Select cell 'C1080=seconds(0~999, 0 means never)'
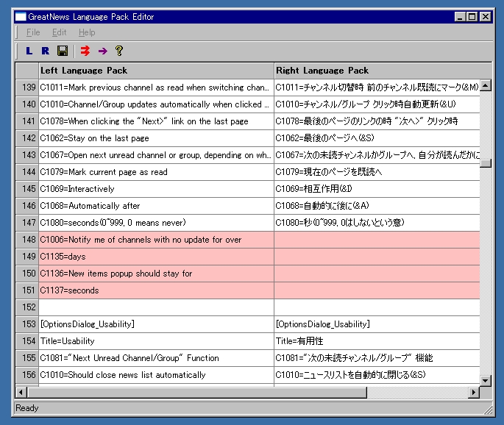504x425 pixels. point(156,223)
